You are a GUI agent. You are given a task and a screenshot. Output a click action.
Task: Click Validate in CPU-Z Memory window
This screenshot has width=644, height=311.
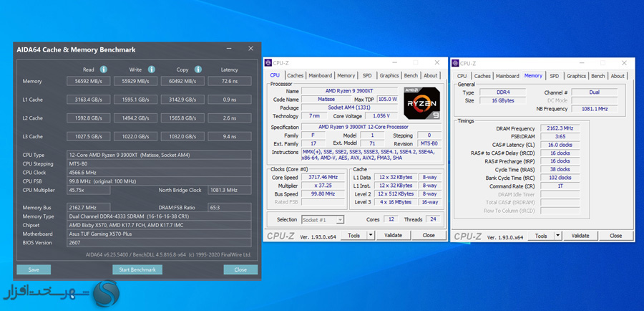click(580, 236)
